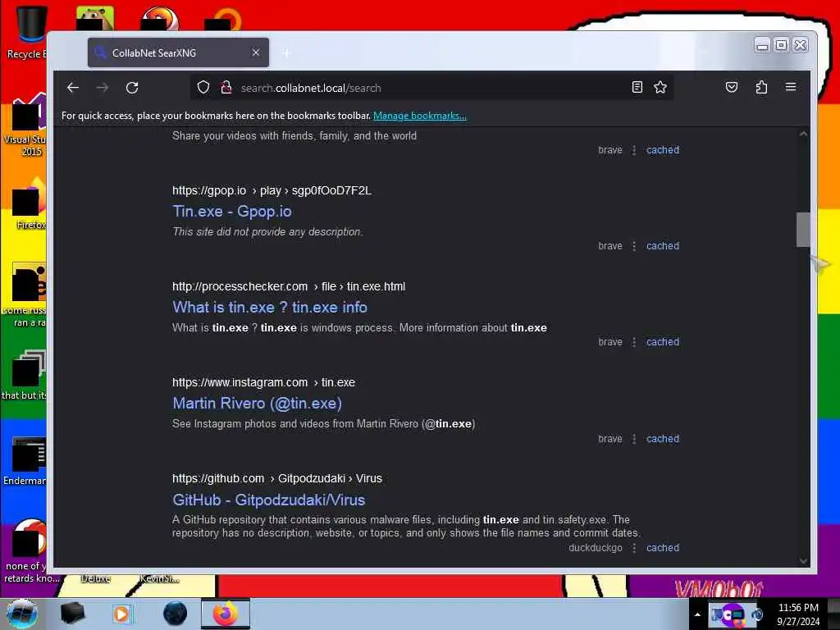Click the forward navigation arrow
Image resolution: width=840 pixels, height=630 pixels.
coord(103,87)
